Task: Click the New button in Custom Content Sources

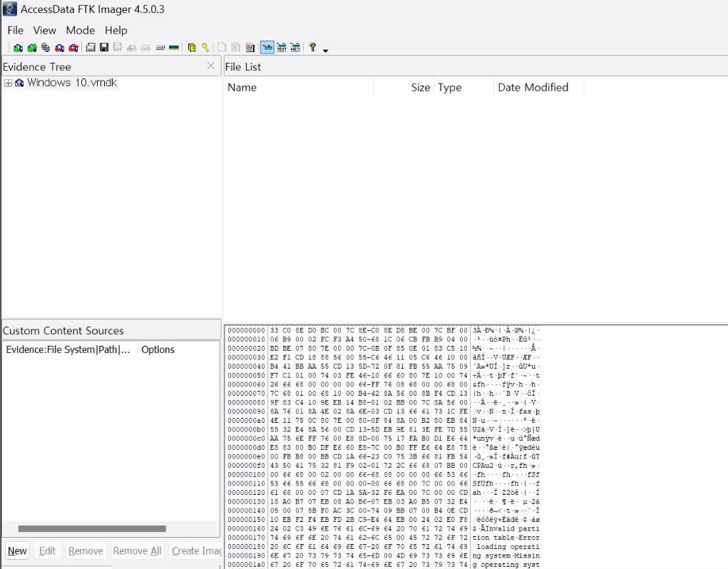Action: 17,551
